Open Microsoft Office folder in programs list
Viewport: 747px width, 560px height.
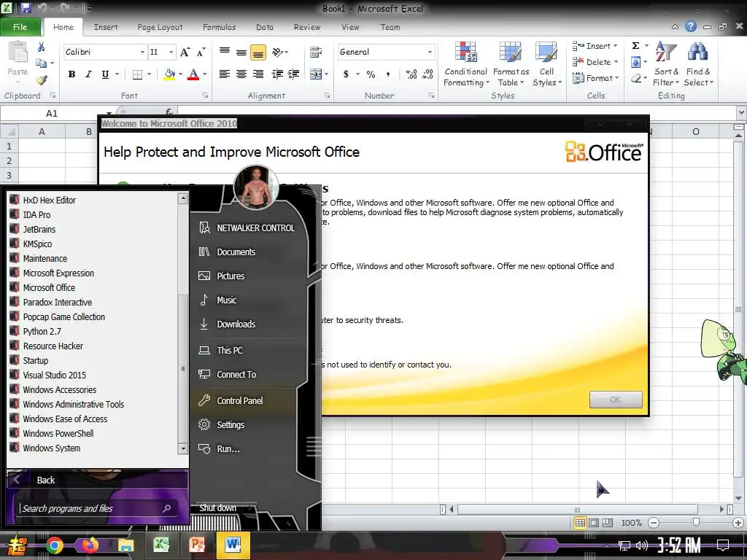49,287
